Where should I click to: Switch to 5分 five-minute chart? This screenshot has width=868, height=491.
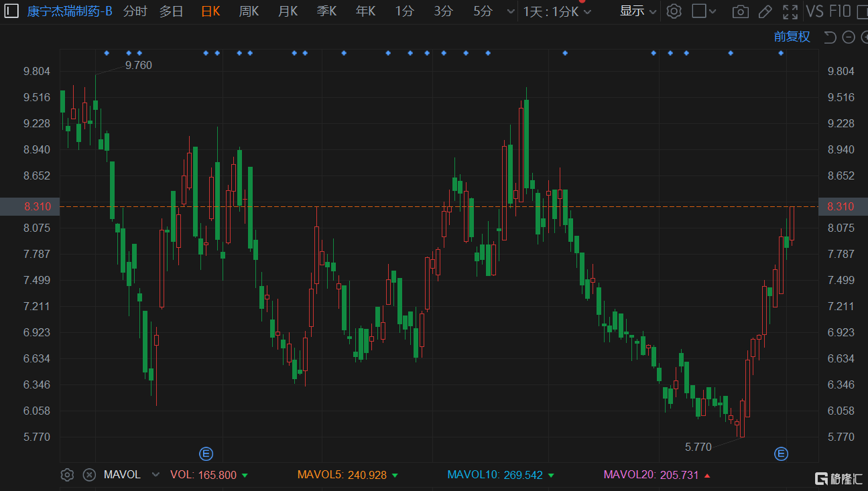coord(482,11)
